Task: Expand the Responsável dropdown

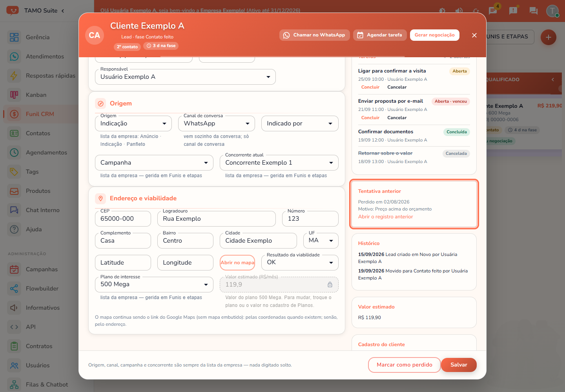Action: pos(185,77)
